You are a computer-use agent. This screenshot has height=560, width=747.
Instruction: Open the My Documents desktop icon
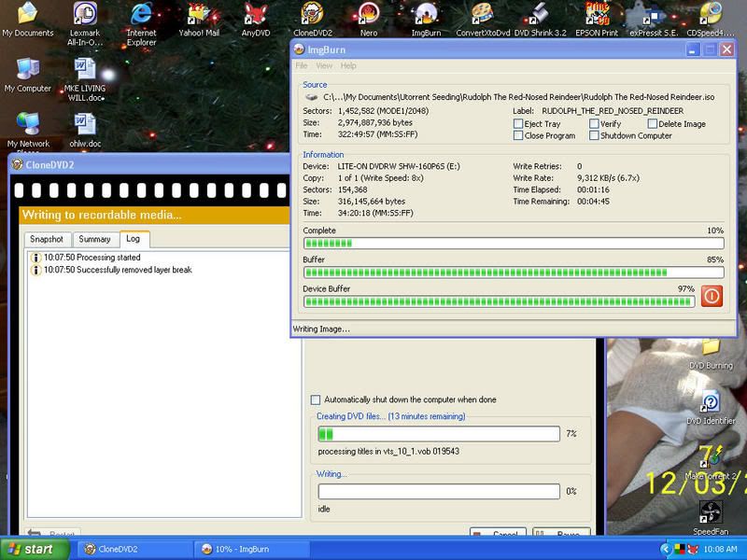point(28,19)
